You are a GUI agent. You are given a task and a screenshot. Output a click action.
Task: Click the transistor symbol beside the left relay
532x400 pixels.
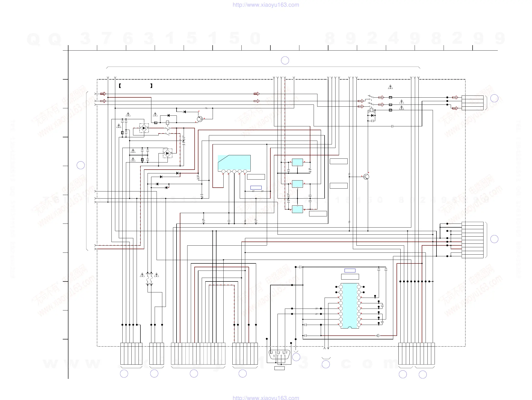point(200,119)
